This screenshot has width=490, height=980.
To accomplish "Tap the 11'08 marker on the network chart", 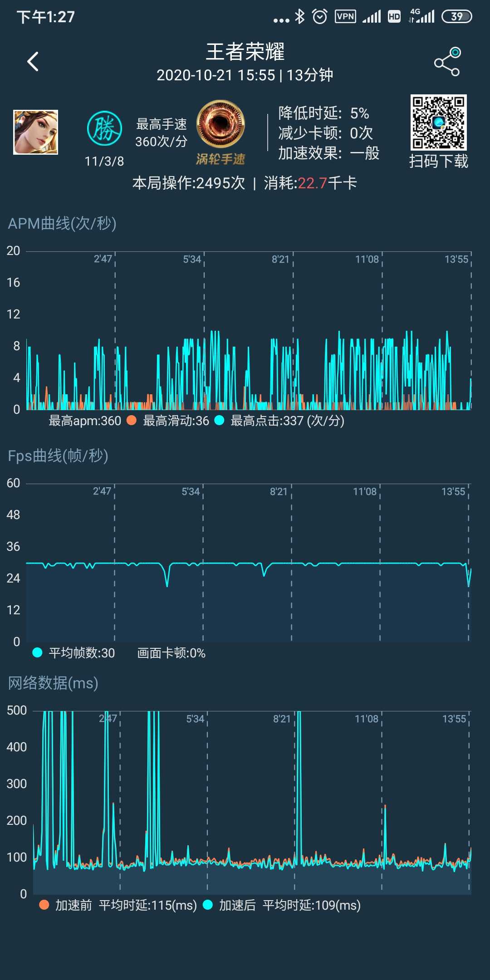I will [x=367, y=719].
